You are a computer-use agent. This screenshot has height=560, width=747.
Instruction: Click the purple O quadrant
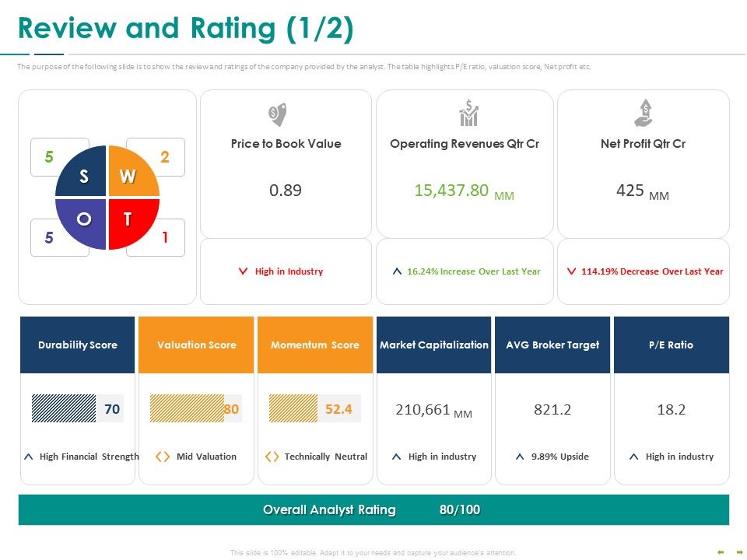tap(82, 223)
